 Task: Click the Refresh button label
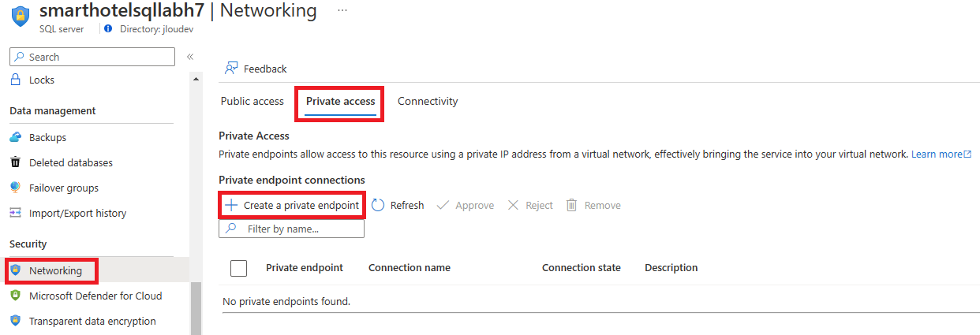pos(407,205)
